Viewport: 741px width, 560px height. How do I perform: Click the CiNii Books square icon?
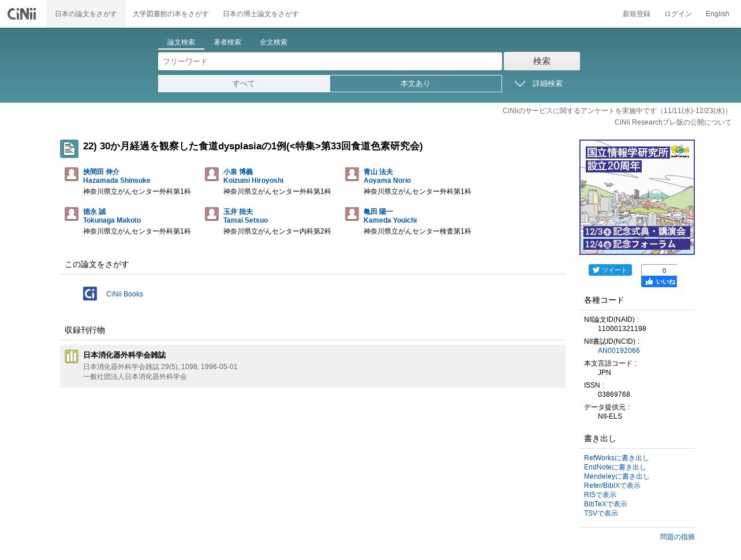click(90, 294)
